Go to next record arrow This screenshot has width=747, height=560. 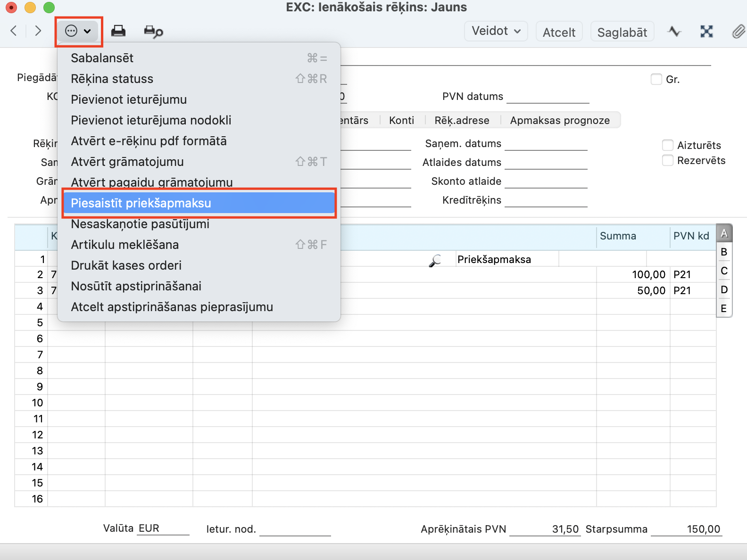38,31
